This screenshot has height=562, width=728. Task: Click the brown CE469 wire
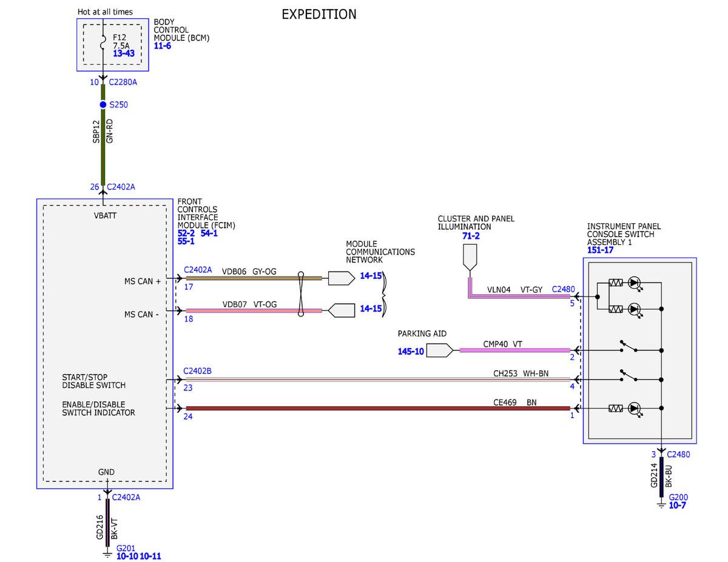[x=377, y=409]
